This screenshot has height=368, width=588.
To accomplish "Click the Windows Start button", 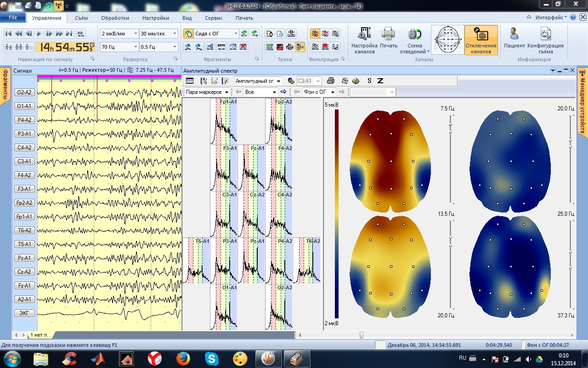I will (x=12, y=358).
